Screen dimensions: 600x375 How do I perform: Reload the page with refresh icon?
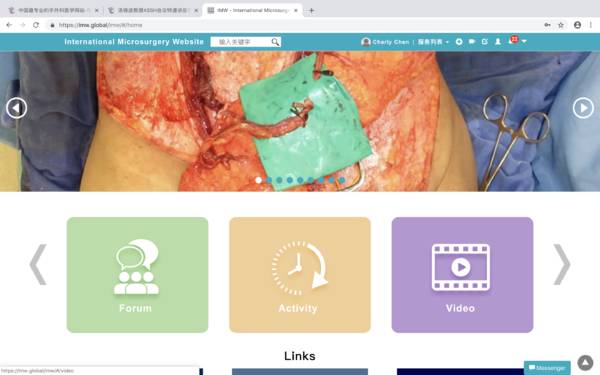[36, 25]
